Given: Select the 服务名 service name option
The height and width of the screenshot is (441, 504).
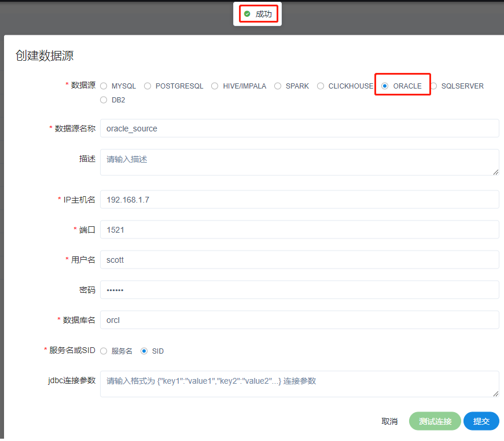Looking at the screenshot, I should 104,351.
